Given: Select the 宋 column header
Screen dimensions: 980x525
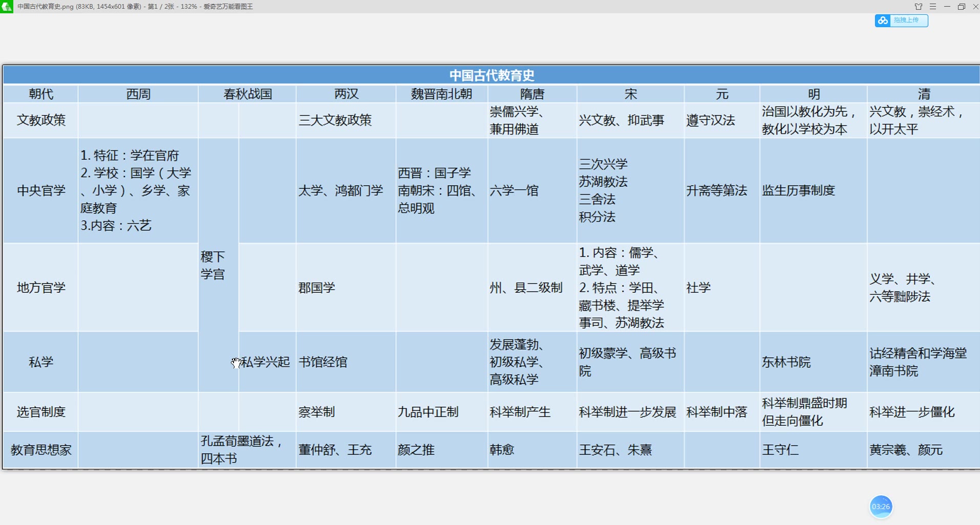Looking at the screenshot, I should (x=630, y=94).
